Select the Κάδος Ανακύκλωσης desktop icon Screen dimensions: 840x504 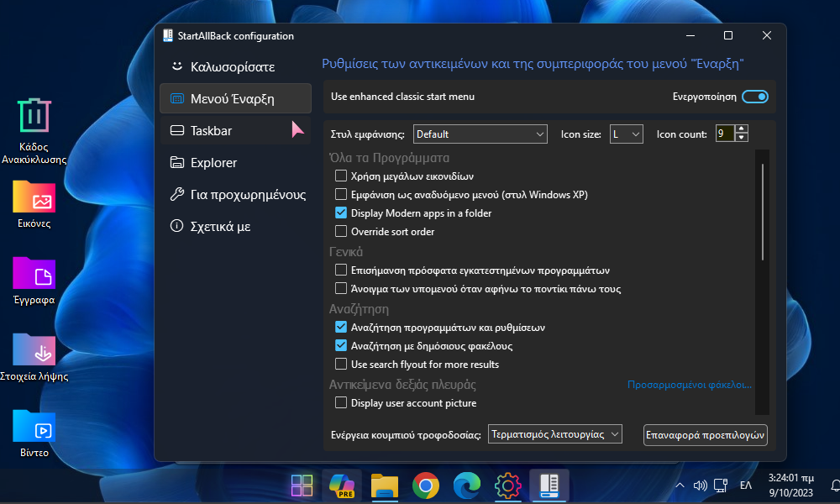[x=34, y=131]
